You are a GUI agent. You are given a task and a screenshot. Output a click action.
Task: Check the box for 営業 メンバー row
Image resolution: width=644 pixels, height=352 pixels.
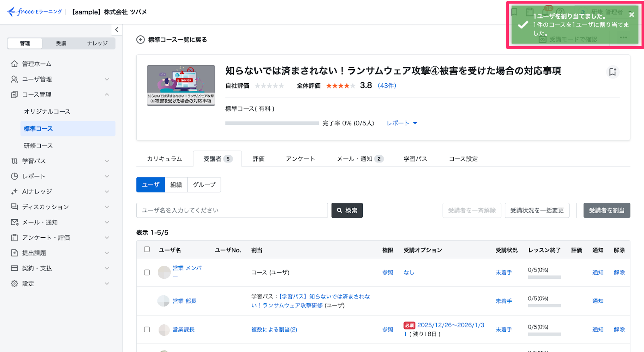point(147,272)
